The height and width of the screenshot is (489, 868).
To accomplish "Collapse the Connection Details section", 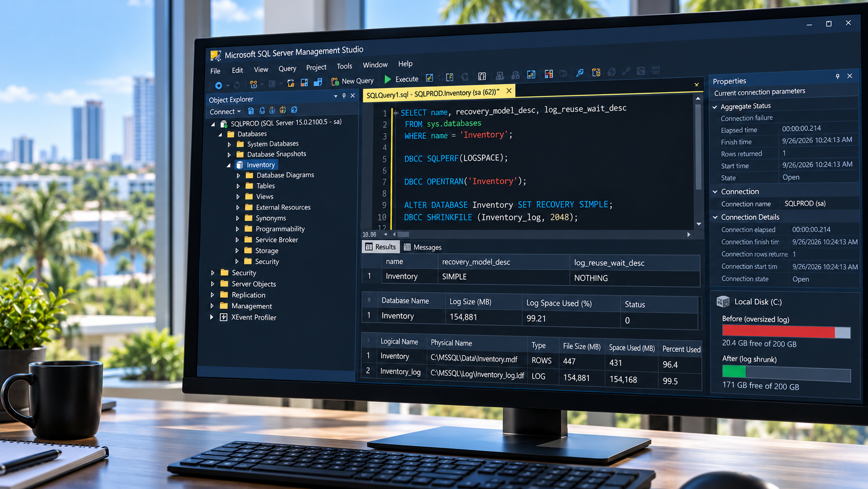I will (715, 217).
